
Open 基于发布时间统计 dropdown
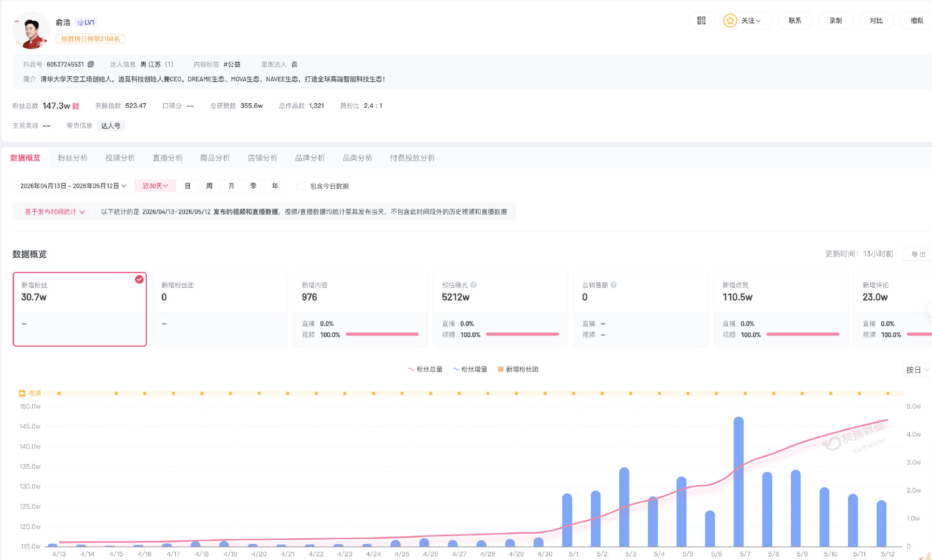click(x=54, y=212)
